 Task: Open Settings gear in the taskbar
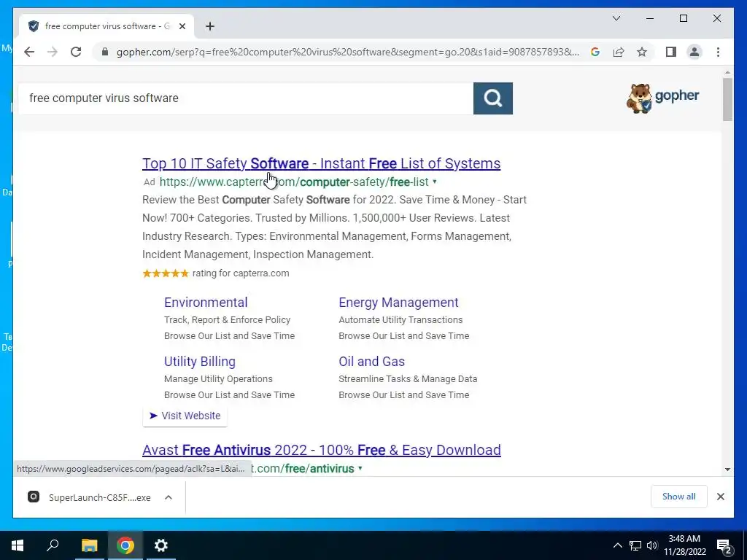161,545
